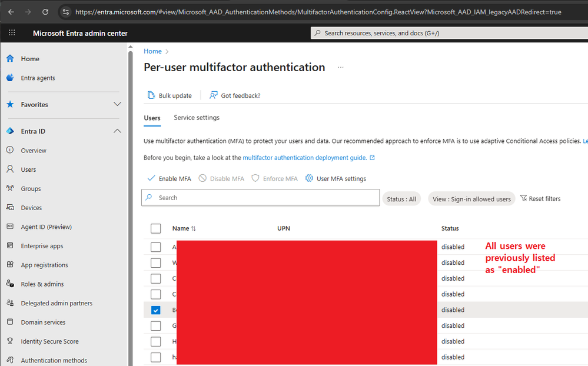The width and height of the screenshot is (588, 366).
Task: Click the Favorites star icon
Action: click(x=10, y=104)
